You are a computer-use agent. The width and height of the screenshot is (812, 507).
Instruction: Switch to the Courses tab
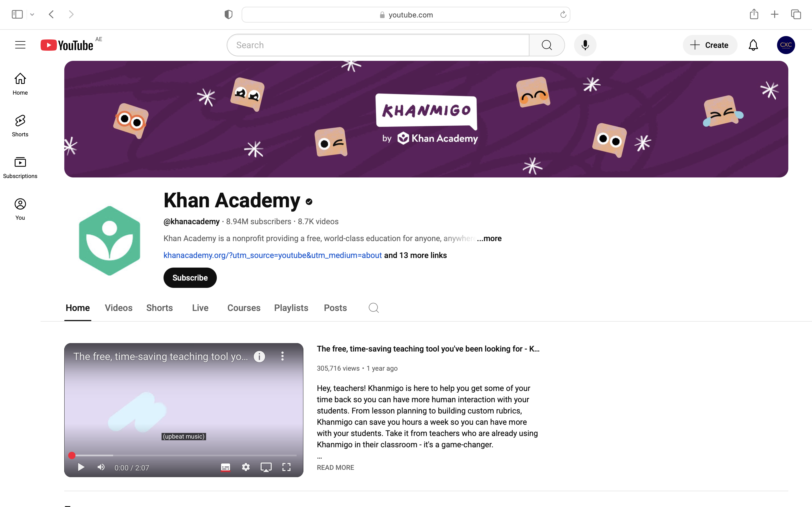(x=244, y=308)
